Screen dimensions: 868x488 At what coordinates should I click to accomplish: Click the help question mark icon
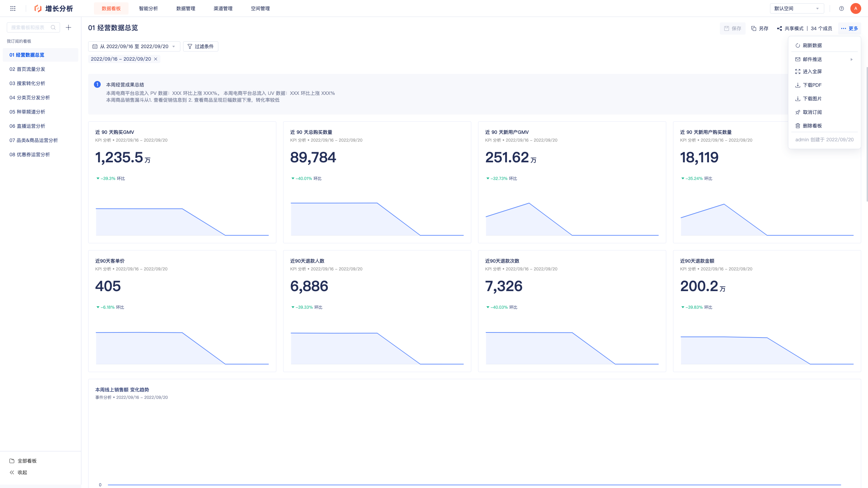click(x=842, y=8)
